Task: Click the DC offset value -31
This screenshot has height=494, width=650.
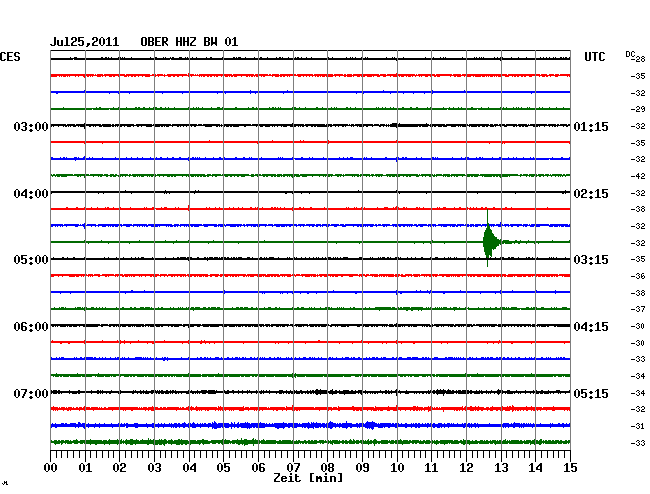Action: [x=638, y=426]
